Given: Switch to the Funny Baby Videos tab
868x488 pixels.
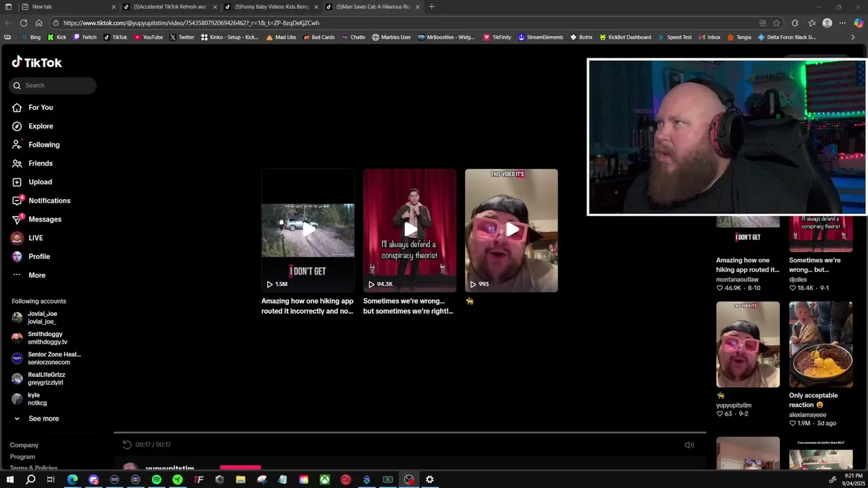Looking at the screenshot, I should (271, 7).
